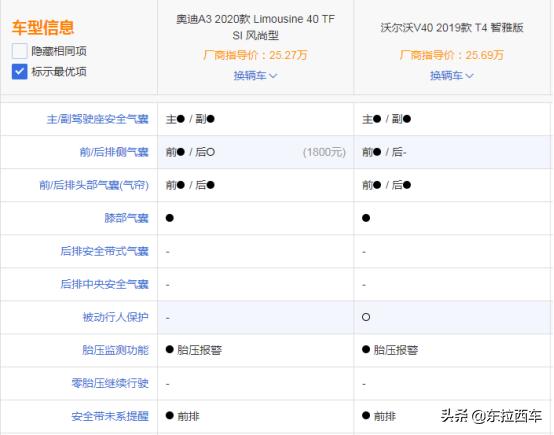
Task: Select 头部气囊 前● / 后● in 沃尔沃V40 column
Action: pyautogui.click(x=387, y=185)
